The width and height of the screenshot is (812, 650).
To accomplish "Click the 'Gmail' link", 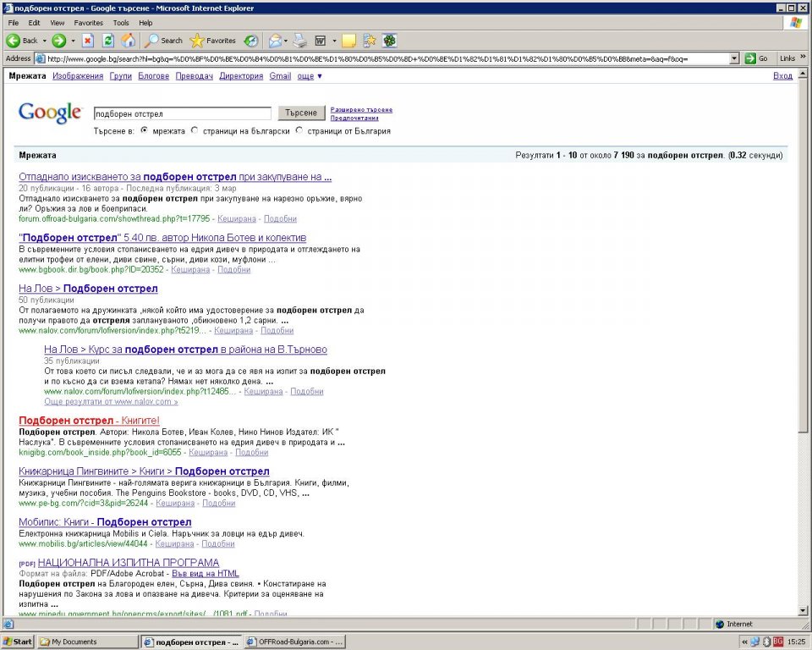I will (x=280, y=76).
